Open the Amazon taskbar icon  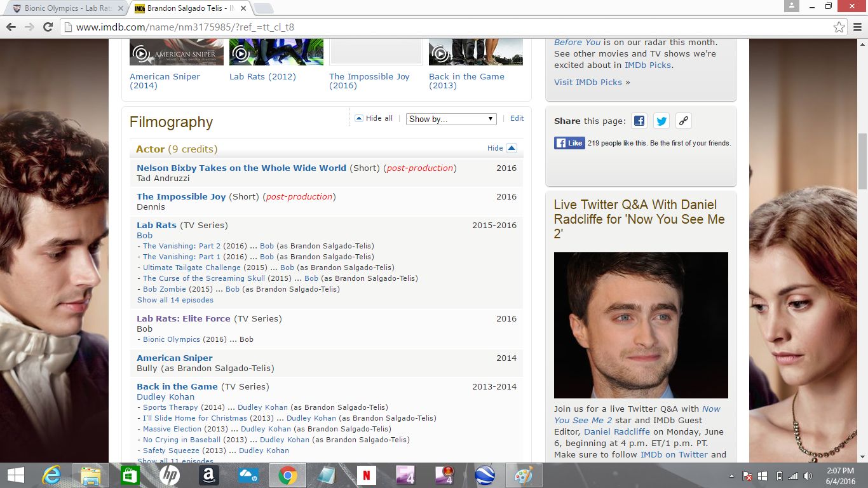click(x=208, y=475)
